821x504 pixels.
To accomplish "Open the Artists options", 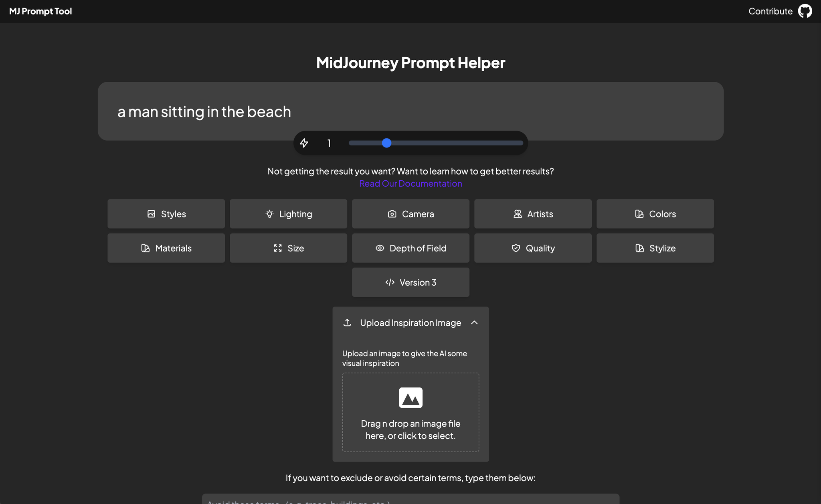I will [x=533, y=214].
